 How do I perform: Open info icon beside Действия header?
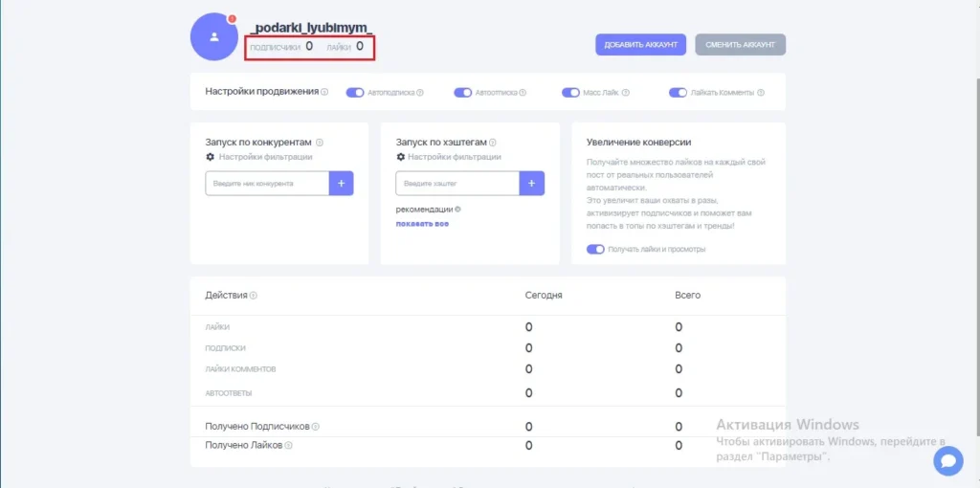tap(254, 296)
